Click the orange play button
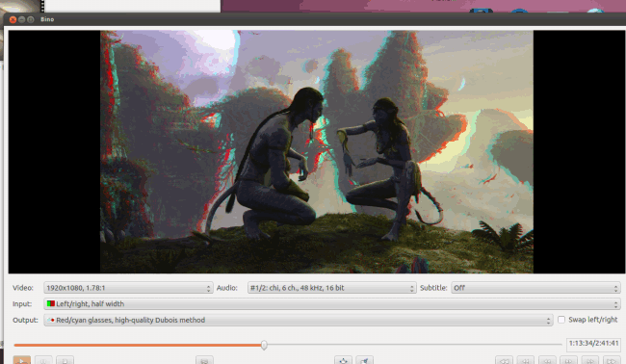Image resolution: width=626 pixels, height=364 pixels. (21, 360)
